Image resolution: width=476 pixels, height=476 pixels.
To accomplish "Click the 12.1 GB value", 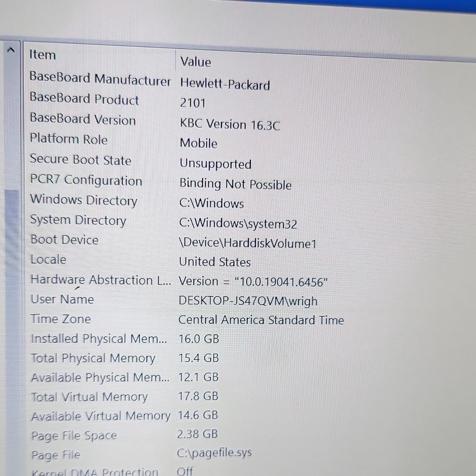I will coord(198,377).
